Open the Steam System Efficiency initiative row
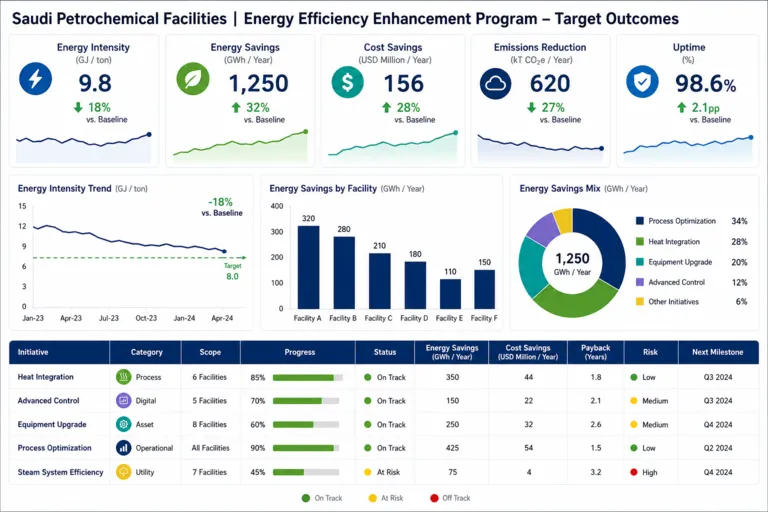The width and height of the screenshot is (768, 512). point(384,472)
